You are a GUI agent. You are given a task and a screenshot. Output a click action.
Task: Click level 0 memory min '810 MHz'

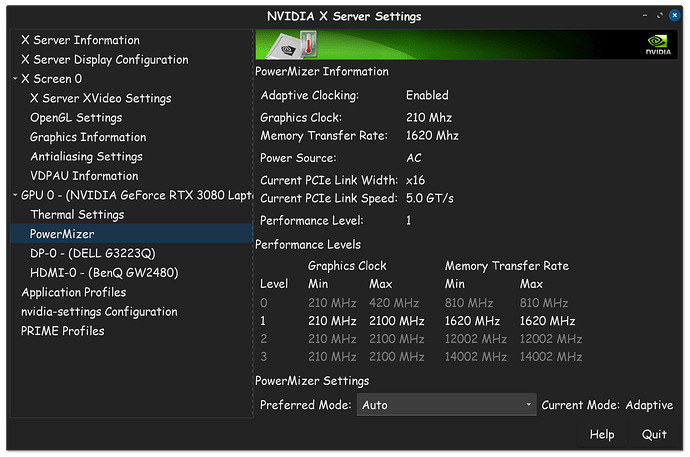(x=469, y=303)
